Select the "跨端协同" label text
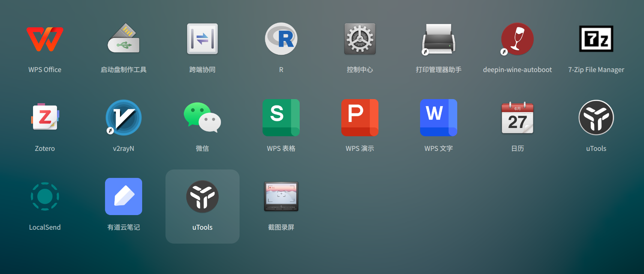The width and height of the screenshot is (644, 274). click(203, 70)
